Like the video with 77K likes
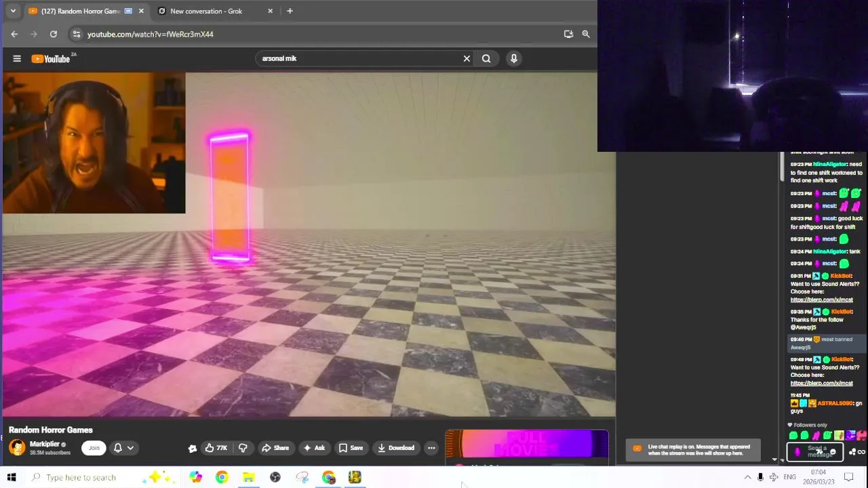 216,448
